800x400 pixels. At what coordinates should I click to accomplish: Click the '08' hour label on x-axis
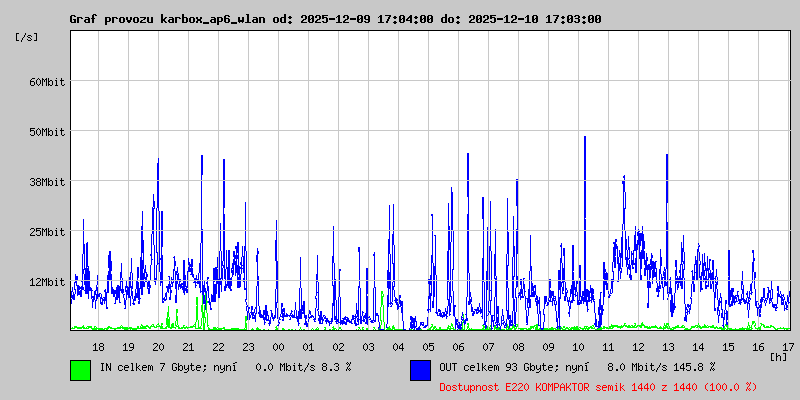coord(518,347)
